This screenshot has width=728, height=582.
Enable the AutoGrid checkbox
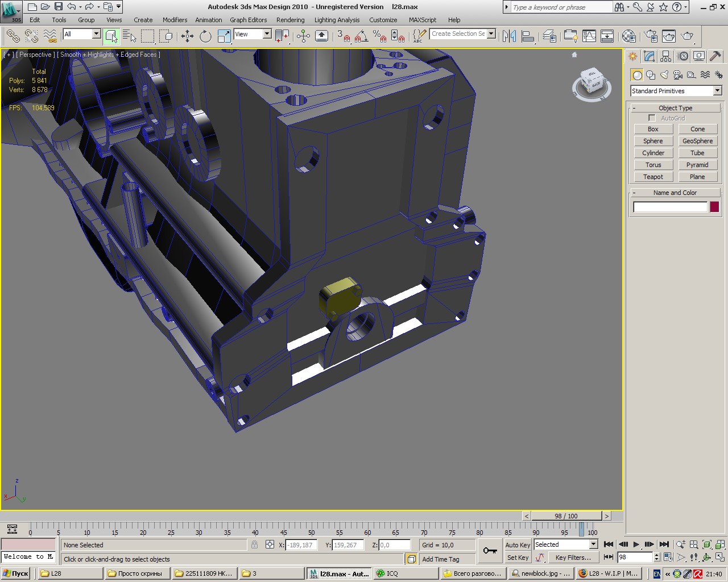(x=652, y=118)
